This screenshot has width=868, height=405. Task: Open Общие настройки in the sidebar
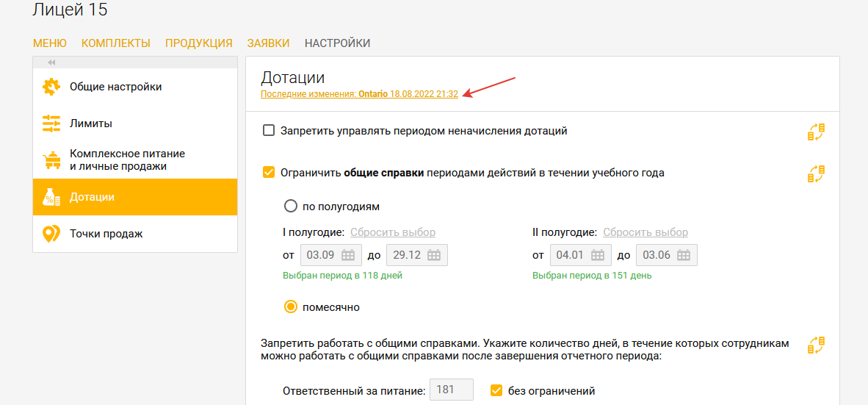pyautogui.click(x=135, y=87)
